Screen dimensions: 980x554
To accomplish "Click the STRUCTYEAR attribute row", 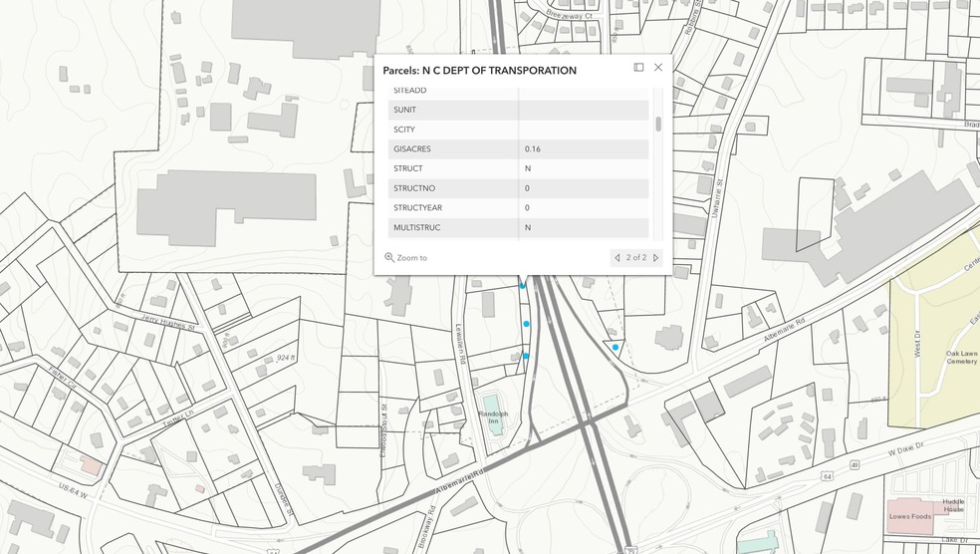I will point(518,208).
